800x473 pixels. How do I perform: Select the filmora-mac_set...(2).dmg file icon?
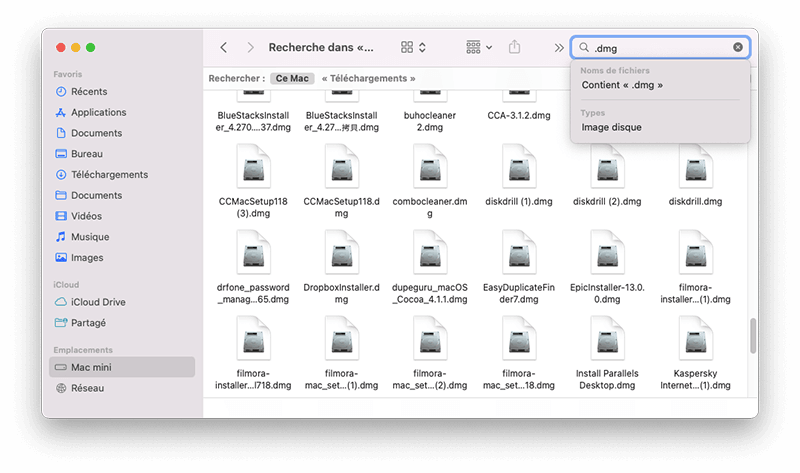430,338
